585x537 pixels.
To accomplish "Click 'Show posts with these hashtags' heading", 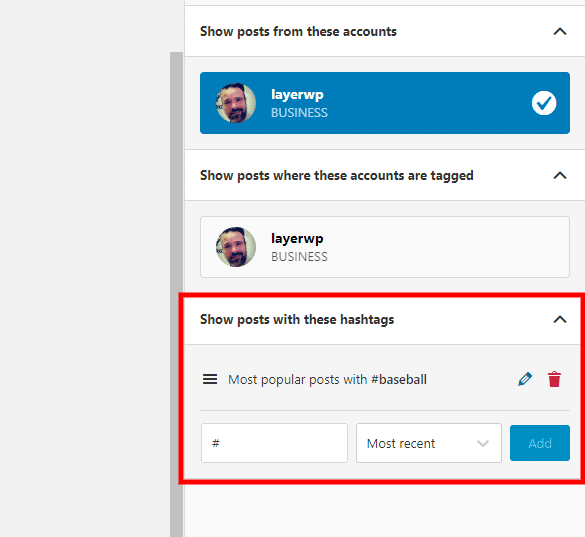I will [297, 319].
